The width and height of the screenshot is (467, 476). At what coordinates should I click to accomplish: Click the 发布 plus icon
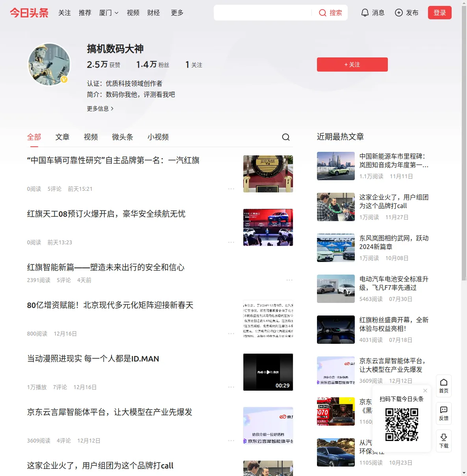click(399, 13)
